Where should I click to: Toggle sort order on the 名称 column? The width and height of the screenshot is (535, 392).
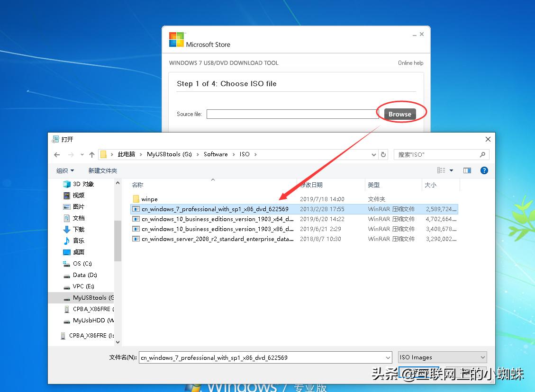[137, 185]
